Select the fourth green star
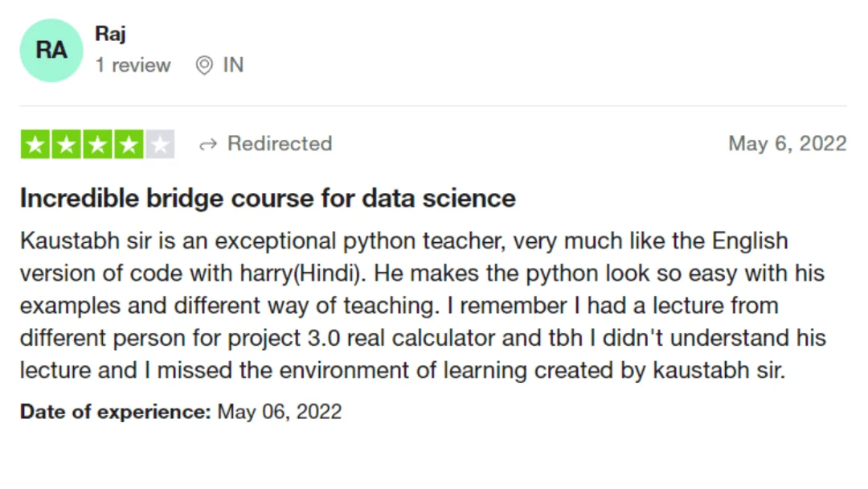The image size is (868, 489). (x=129, y=144)
